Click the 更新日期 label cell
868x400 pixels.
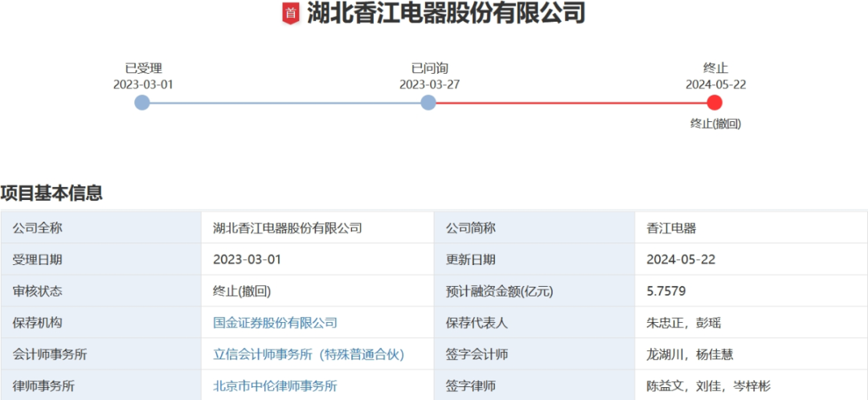point(534,259)
